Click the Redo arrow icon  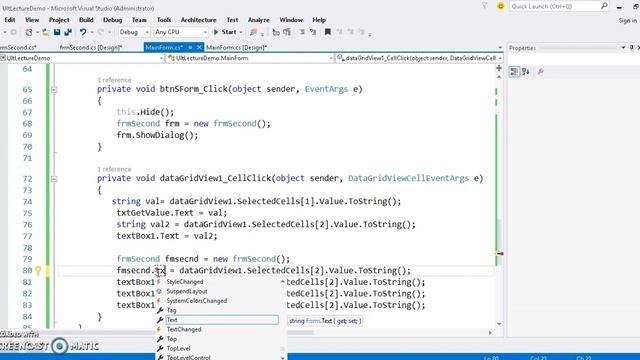(100, 32)
